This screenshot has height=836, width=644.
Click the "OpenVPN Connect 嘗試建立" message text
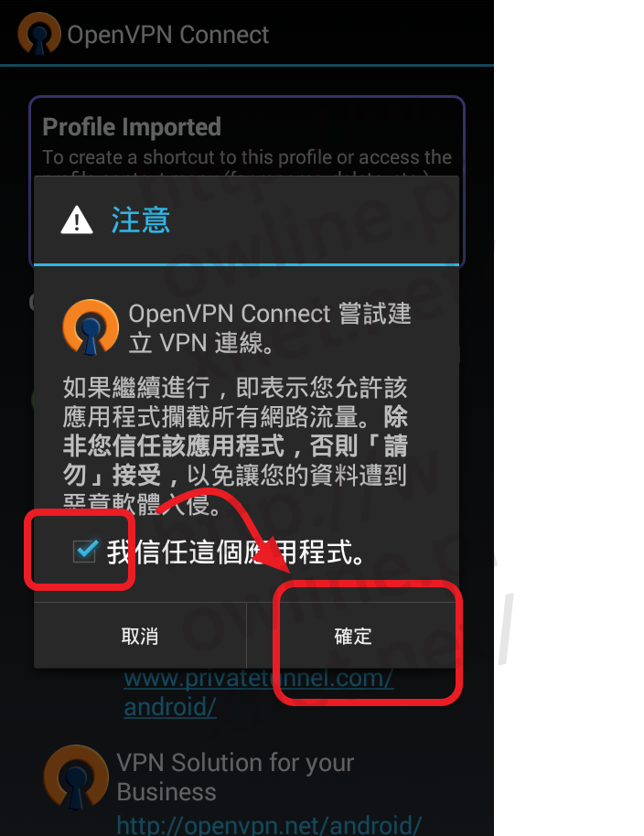tap(270, 327)
